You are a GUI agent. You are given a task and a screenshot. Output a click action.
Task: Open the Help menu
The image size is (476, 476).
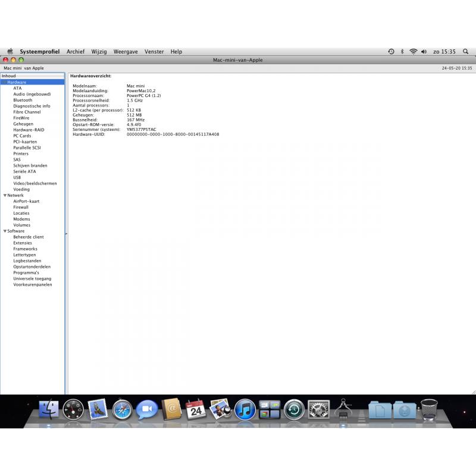176,52
